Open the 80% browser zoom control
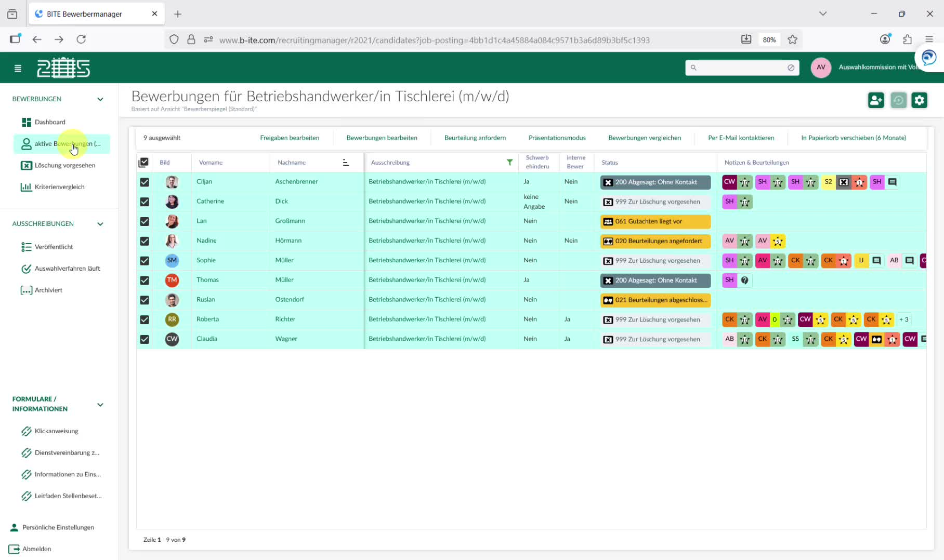The image size is (944, 560). tap(769, 39)
